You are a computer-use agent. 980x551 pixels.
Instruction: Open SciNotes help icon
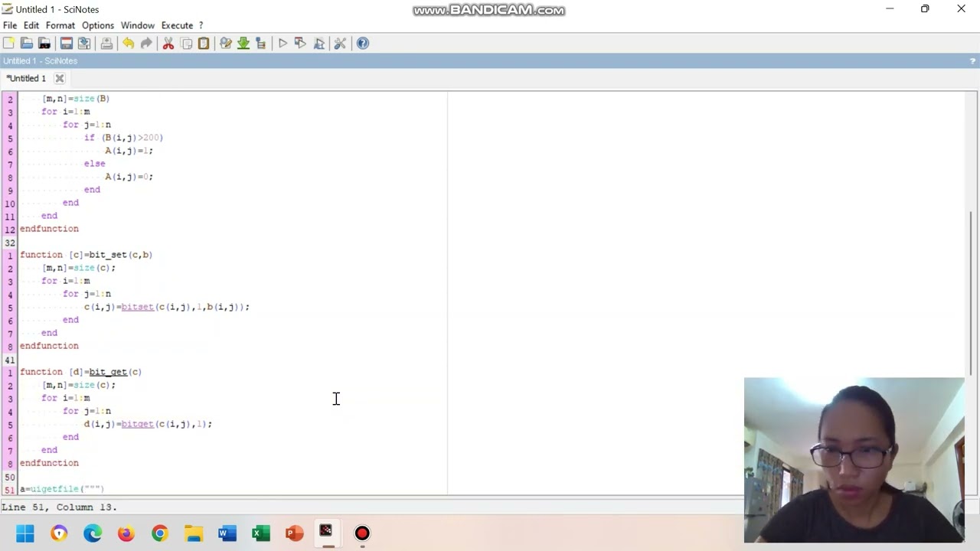point(363,44)
